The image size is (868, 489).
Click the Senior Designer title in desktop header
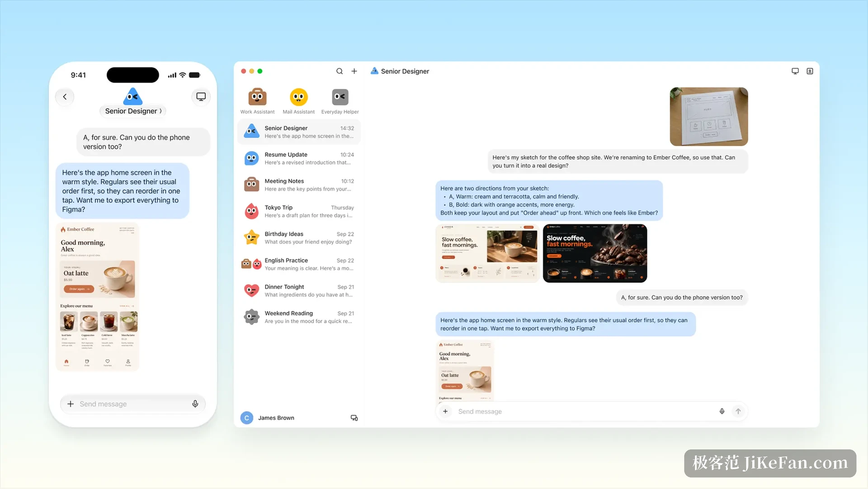pos(405,71)
